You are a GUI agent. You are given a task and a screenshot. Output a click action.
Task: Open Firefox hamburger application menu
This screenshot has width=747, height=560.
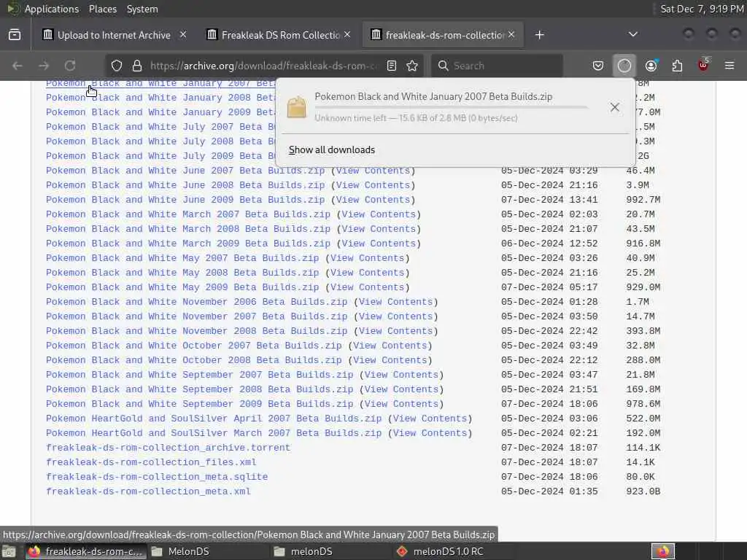(729, 66)
